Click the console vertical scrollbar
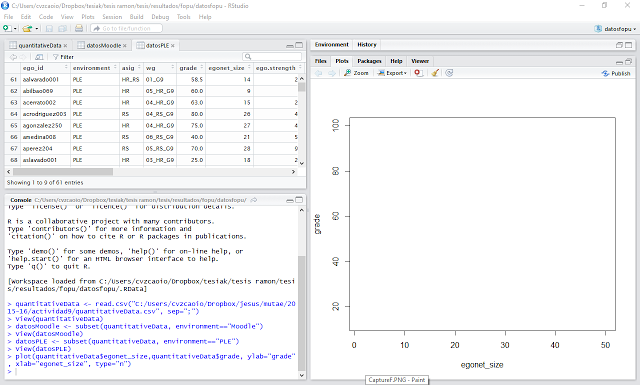 coord(302,312)
